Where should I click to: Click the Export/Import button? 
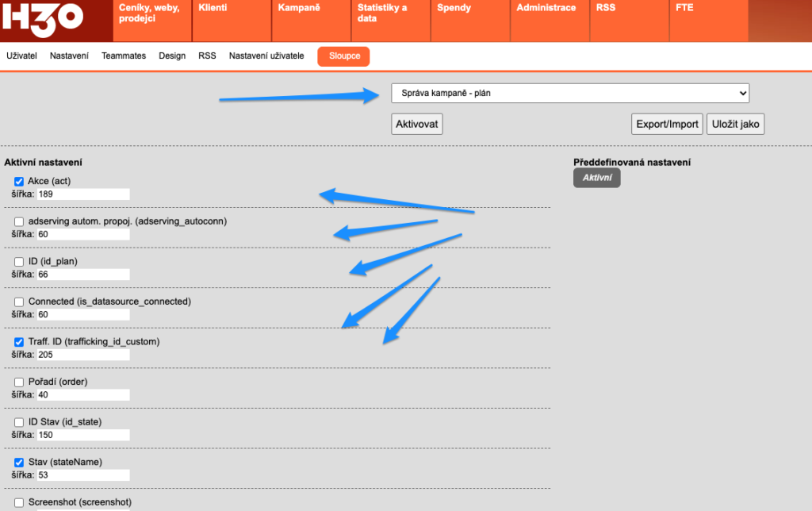[x=667, y=125]
